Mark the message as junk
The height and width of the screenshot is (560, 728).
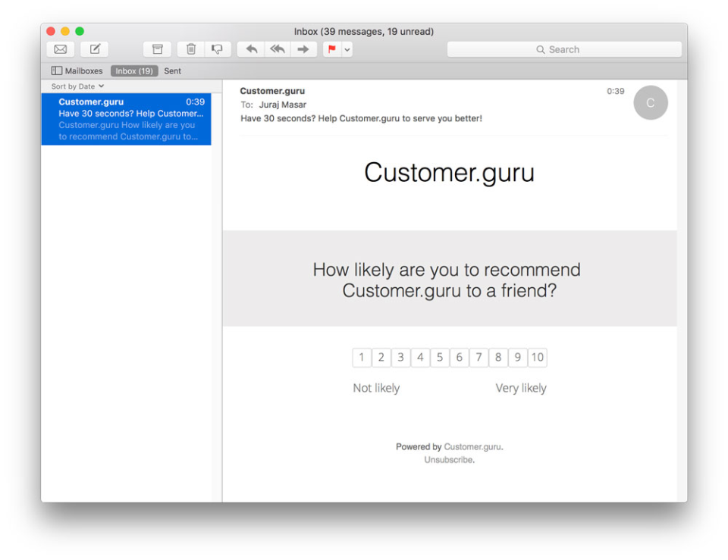click(x=218, y=48)
